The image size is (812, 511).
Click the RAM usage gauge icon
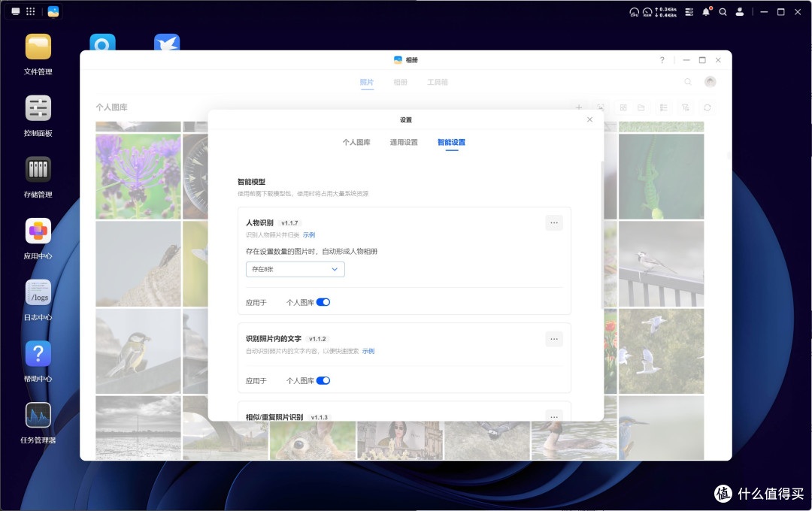coord(647,12)
